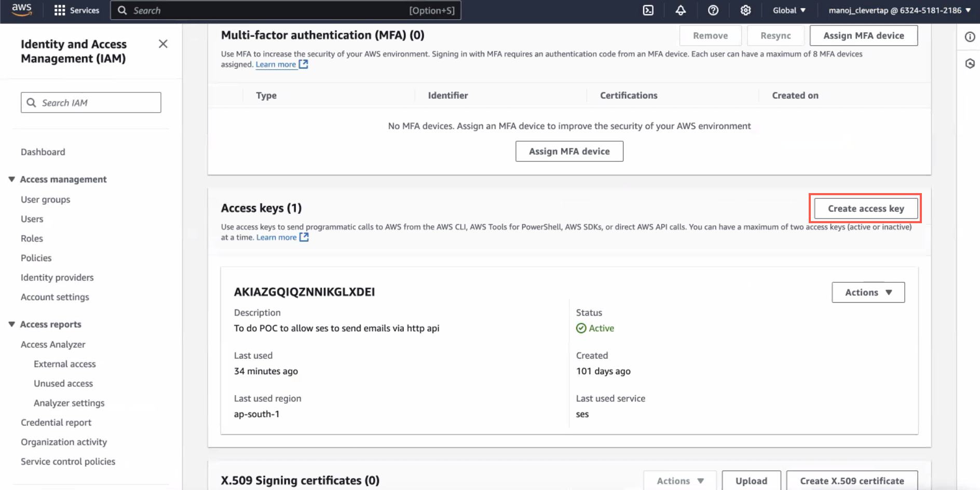Click the Created on column header
980x490 pixels.
(x=795, y=96)
